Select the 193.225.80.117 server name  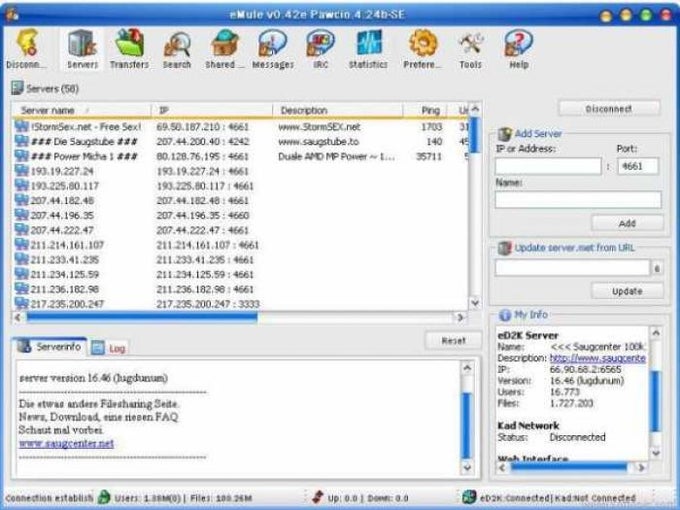pyautogui.click(x=65, y=186)
